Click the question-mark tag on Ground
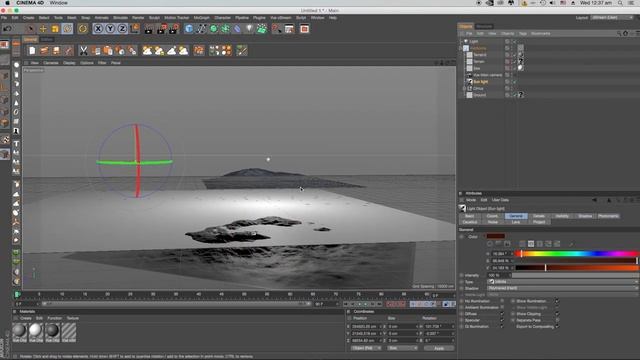This screenshot has width=640, height=360. point(521,95)
